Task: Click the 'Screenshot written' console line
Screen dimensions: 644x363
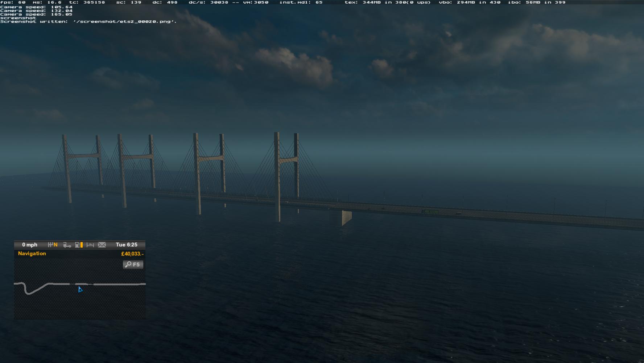Action: click(x=88, y=21)
